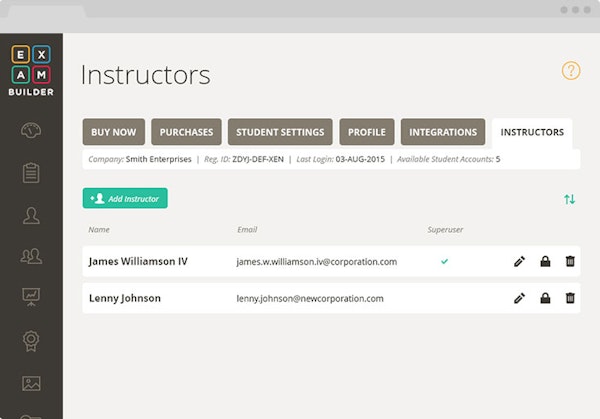Click lock icon for Lenny Johnson
Viewport: 600px width, 419px height.
pos(545,298)
